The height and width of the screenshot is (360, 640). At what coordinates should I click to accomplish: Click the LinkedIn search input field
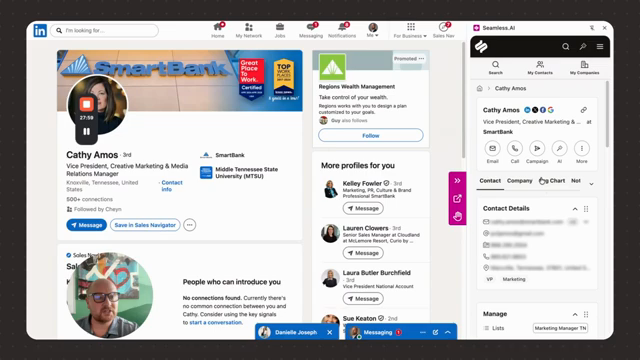[x=104, y=31]
